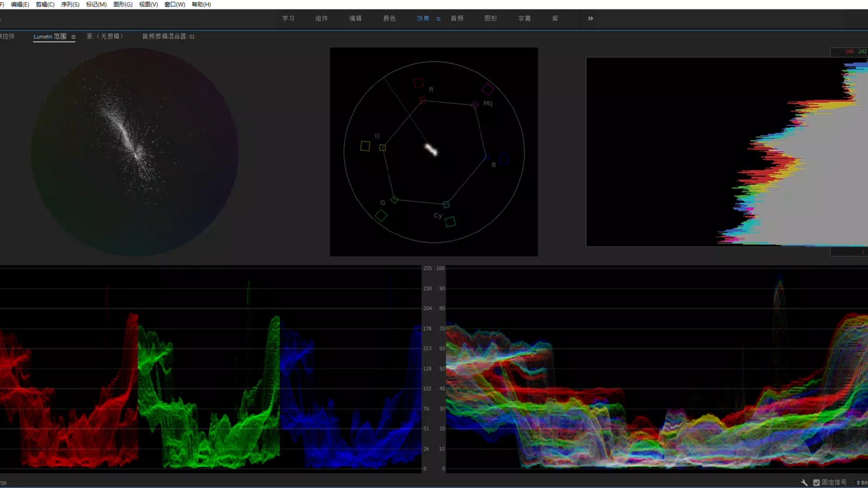Expand the workspace overflow chevrons
The height and width of the screenshot is (488, 868).
point(590,18)
